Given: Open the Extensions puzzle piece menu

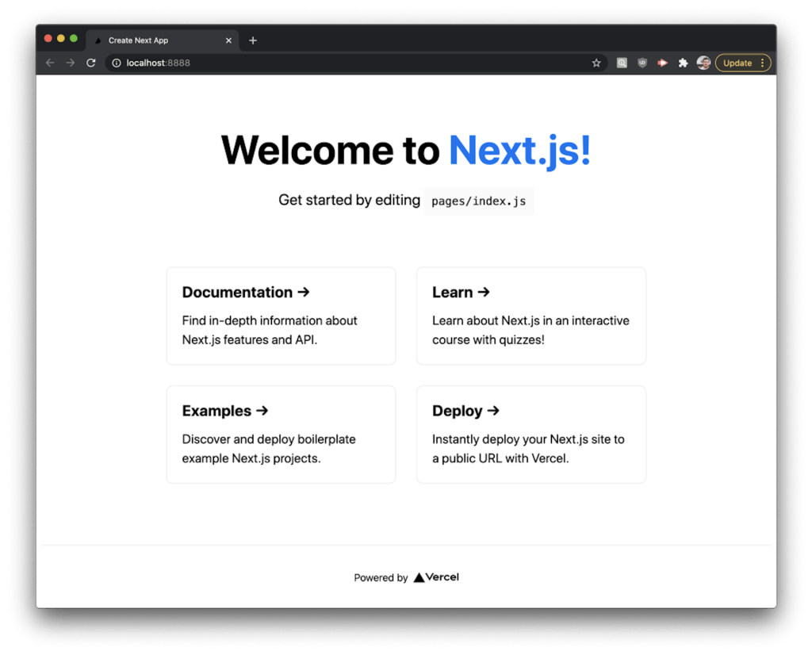Looking at the screenshot, I should click(x=683, y=63).
